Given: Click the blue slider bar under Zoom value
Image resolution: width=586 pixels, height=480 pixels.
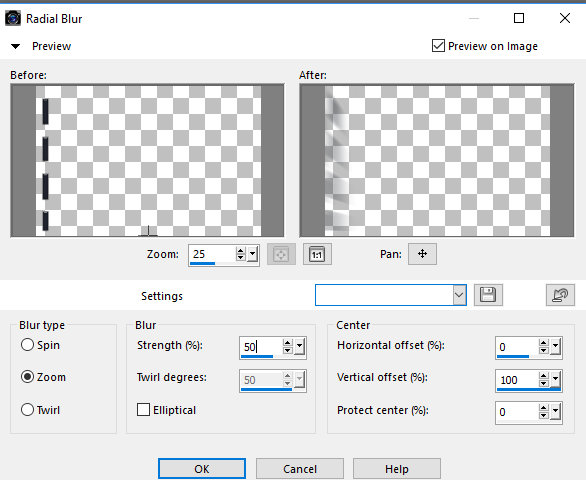Looking at the screenshot, I should click(x=203, y=264).
